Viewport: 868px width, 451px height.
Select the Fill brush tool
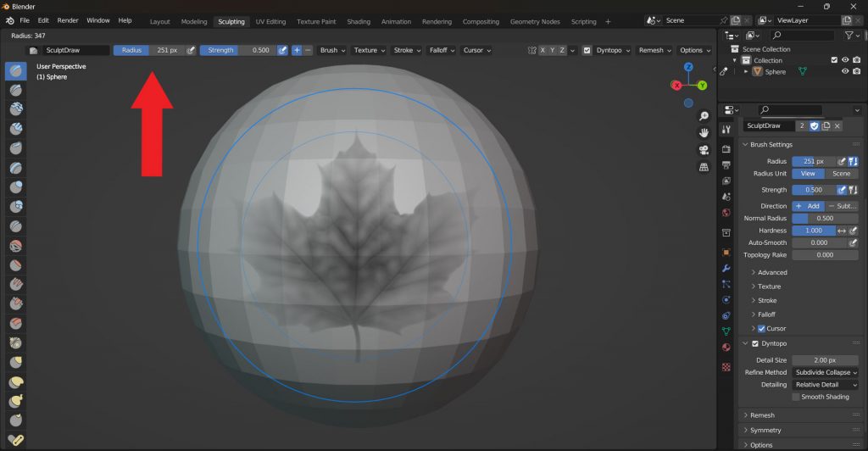16,284
